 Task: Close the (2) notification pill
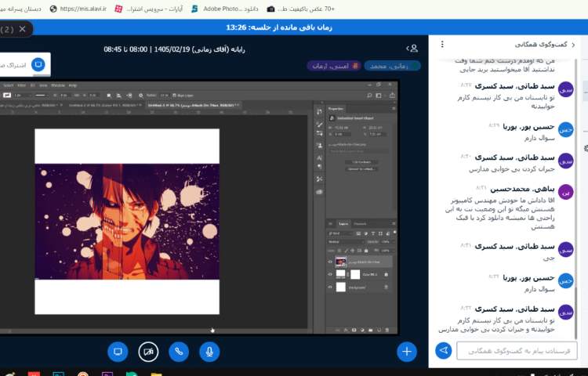[23, 29]
